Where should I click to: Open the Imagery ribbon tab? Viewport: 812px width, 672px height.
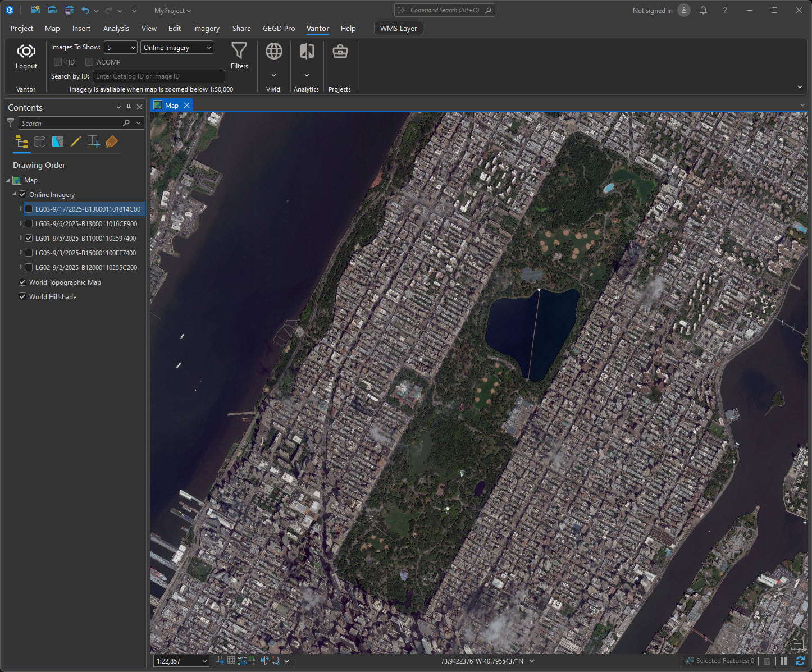[x=206, y=28]
